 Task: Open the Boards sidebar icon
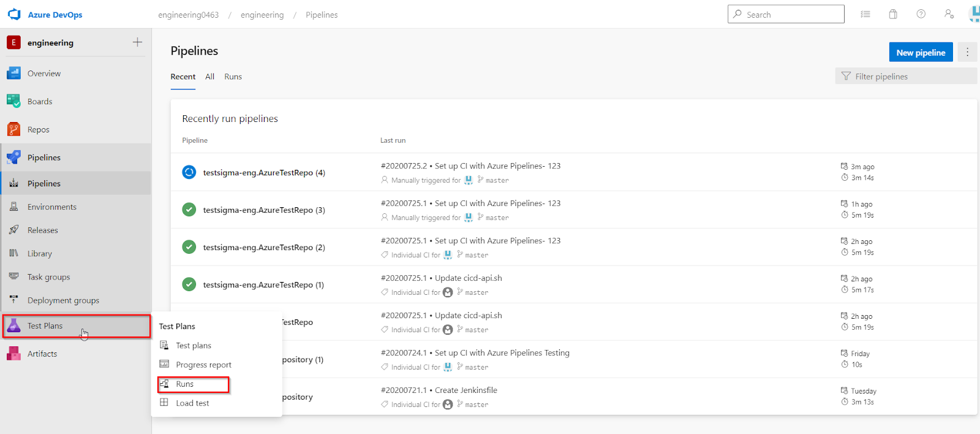13,101
